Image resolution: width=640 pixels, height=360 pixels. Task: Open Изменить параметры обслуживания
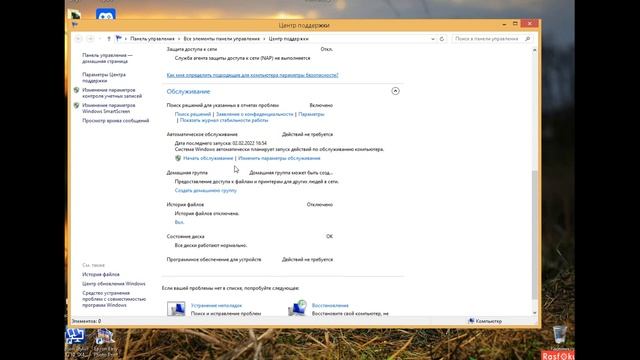(x=279, y=158)
